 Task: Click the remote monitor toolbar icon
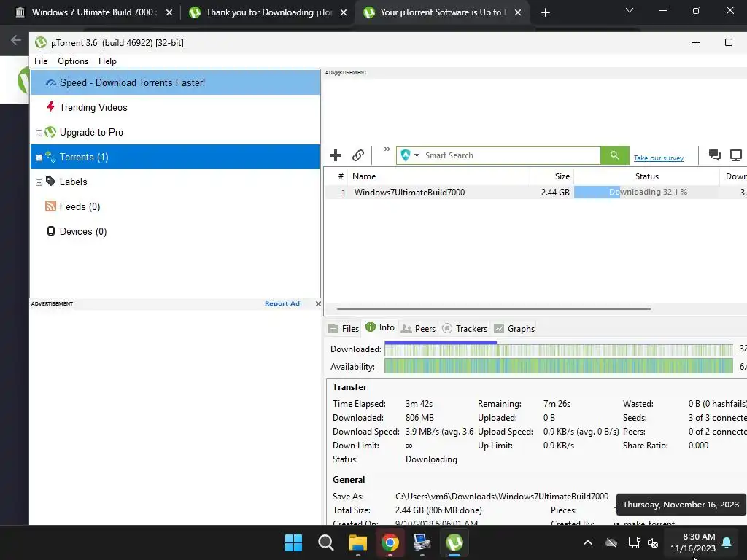pos(736,155)
